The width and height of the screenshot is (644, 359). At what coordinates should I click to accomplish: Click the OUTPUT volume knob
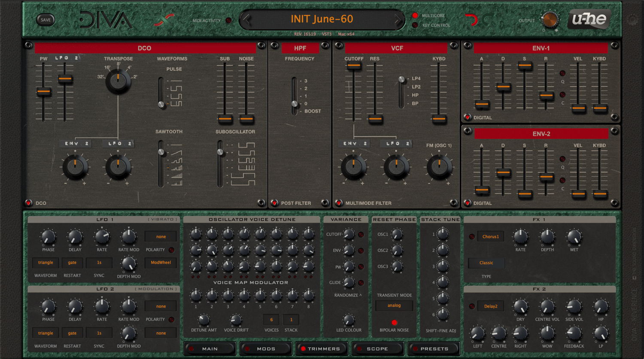click(x=550, y=20)
